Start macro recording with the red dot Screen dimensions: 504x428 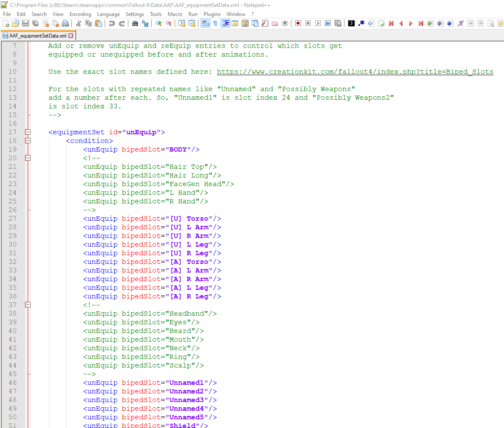point(298,23)
